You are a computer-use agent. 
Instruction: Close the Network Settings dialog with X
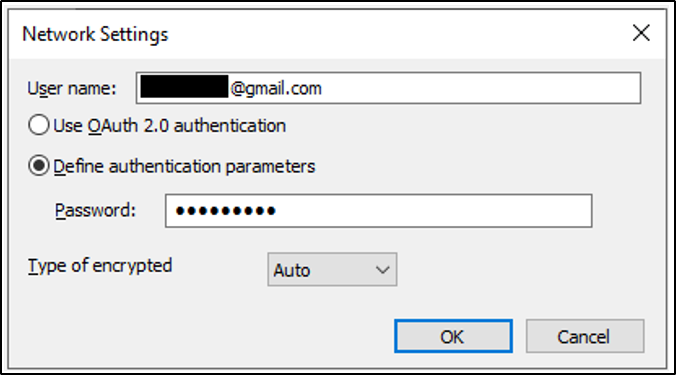point(641,33)
